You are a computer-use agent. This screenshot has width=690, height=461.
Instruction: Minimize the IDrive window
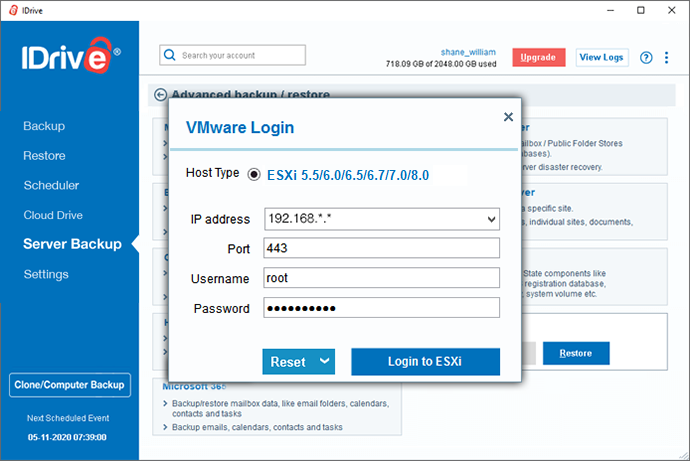(610, 10)
